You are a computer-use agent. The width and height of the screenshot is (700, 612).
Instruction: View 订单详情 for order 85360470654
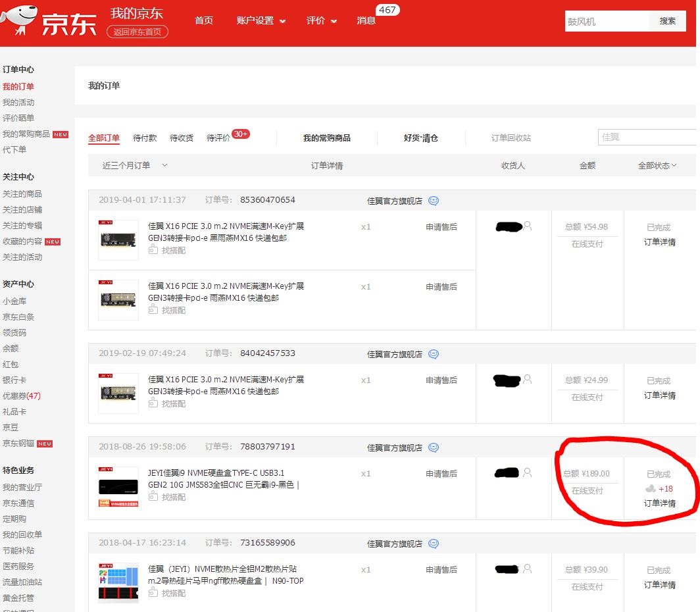[x=659, y=242]
